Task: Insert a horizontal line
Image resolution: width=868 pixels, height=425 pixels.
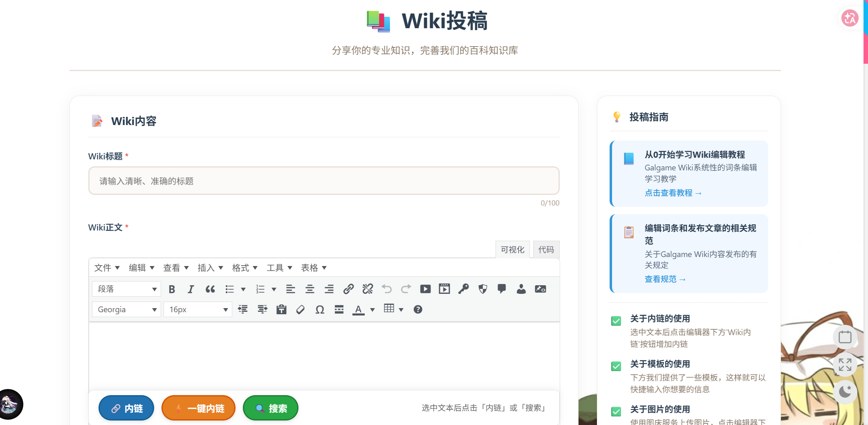Action: tap(339, 310)
